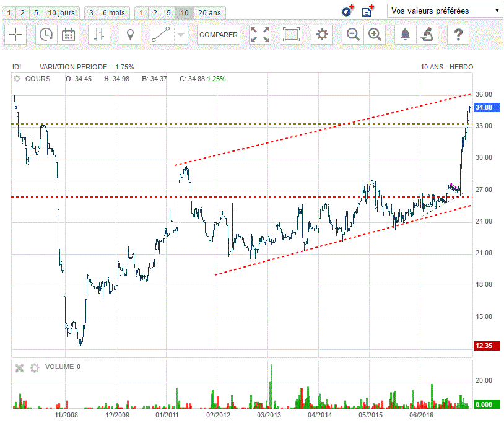Expand the drawing tools dropdown arrow
504x423 pixels.
181,35
